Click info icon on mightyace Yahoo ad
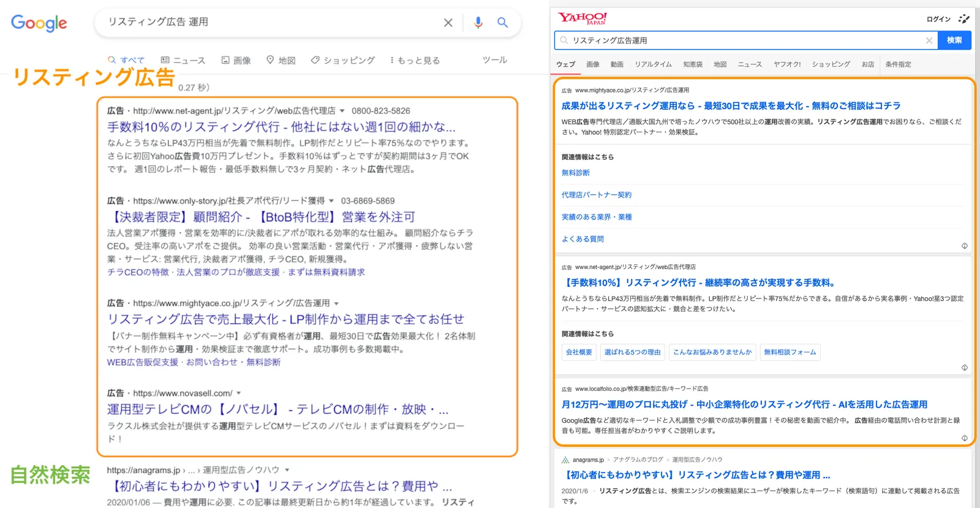 point(965,246)
